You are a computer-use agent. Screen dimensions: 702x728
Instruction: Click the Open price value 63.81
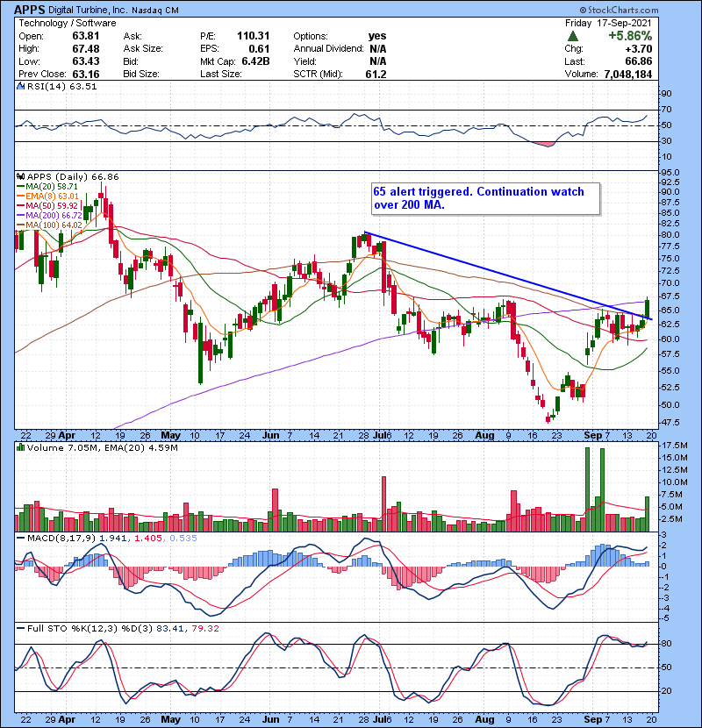85,36
